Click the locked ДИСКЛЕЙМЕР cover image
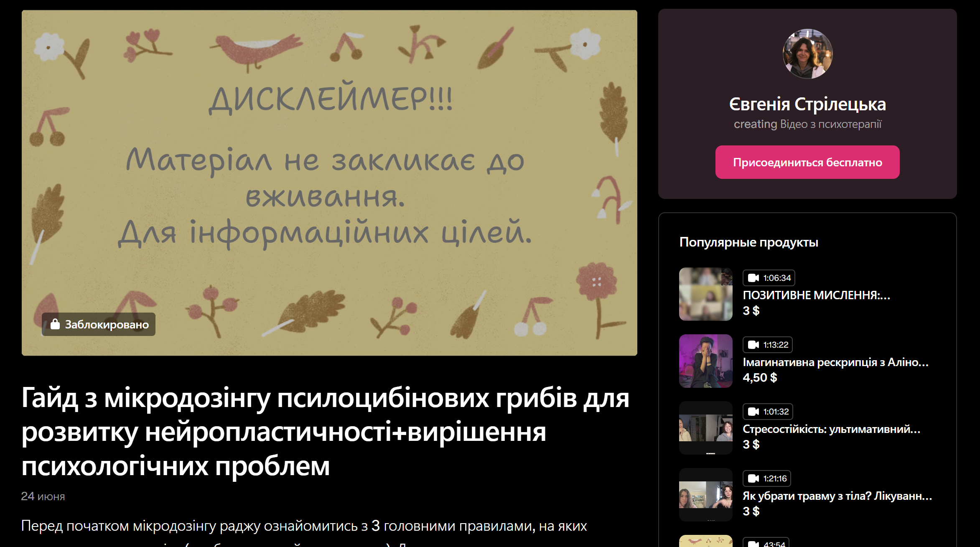 click(x=329, y=183)
